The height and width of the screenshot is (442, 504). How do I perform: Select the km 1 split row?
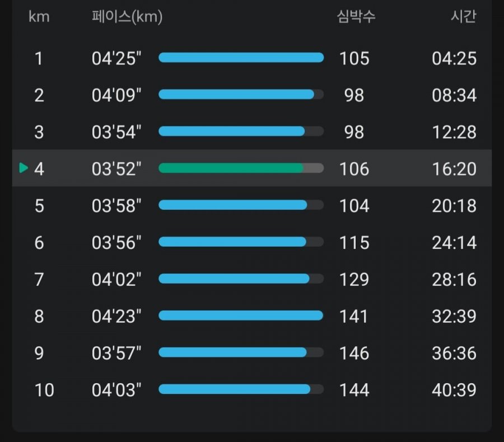click(251, 58)
